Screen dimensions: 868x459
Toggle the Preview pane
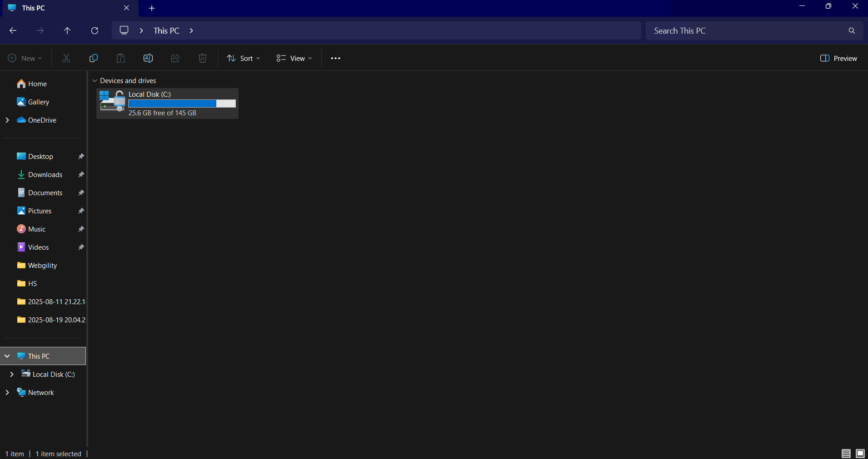click(x=838, y=58)
